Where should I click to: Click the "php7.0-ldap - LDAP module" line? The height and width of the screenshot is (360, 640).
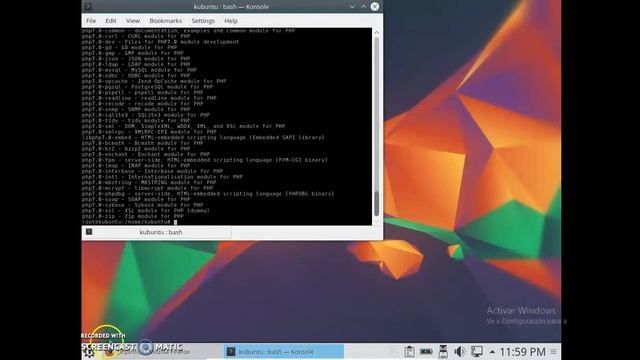pyautogui.click(x=136, y=64)
